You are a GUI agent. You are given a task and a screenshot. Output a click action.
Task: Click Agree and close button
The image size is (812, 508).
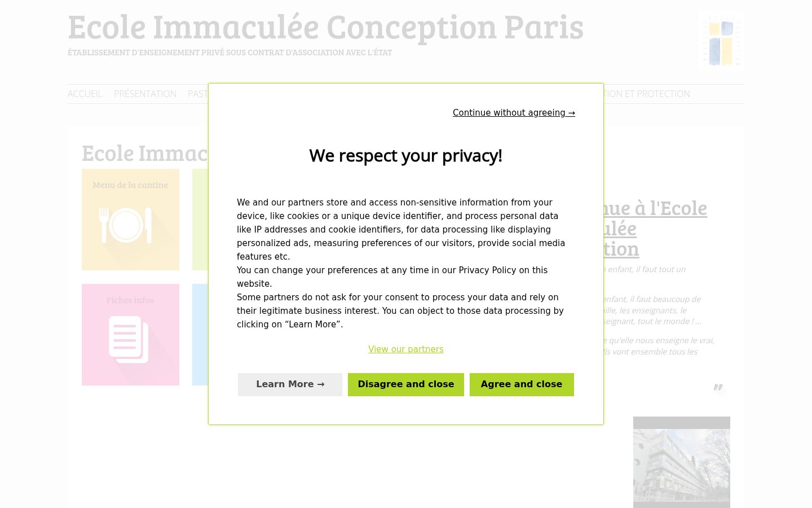pyautogui.click(x=522, y=384)
